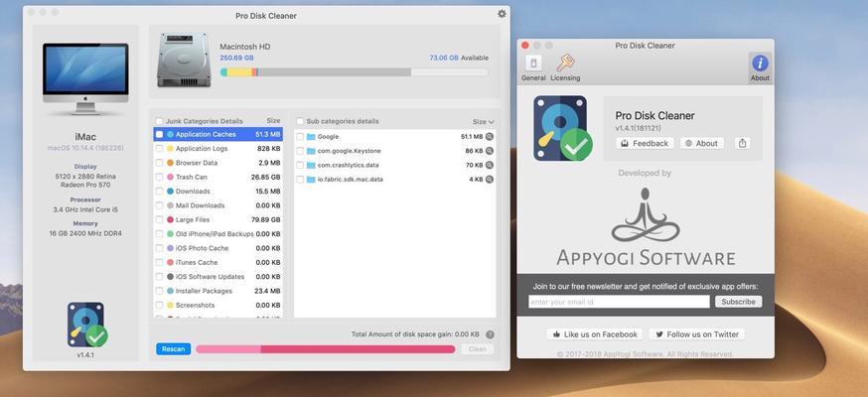Reveal com.crashlytics.data with its magnifier icon

pos(490,166)
